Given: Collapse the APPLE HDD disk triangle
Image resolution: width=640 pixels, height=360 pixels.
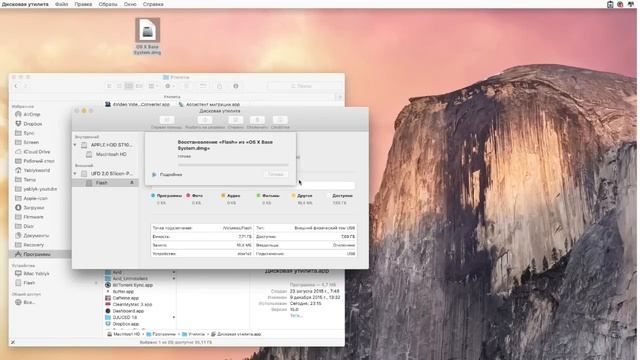Looking at the screenshot, I should 75,145.
